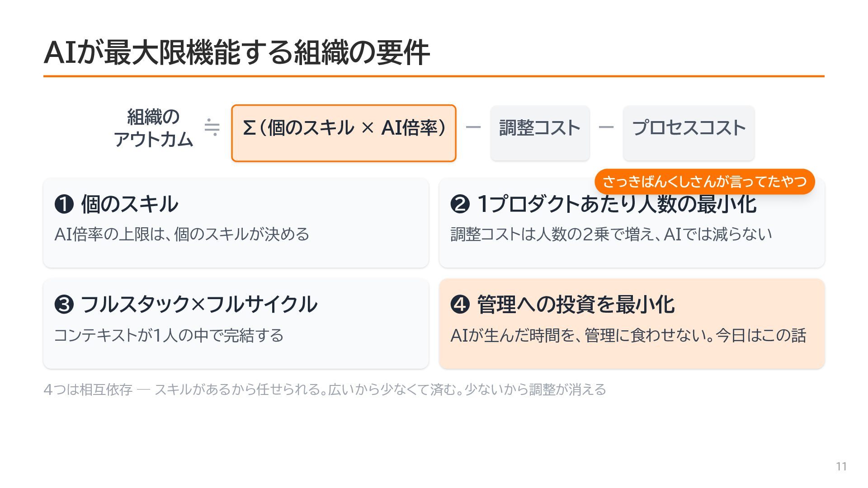Screen dimensions: 868x488
Task: Click the footnote starting with 4つは相互依存
Action: click(x=325, y=389)
